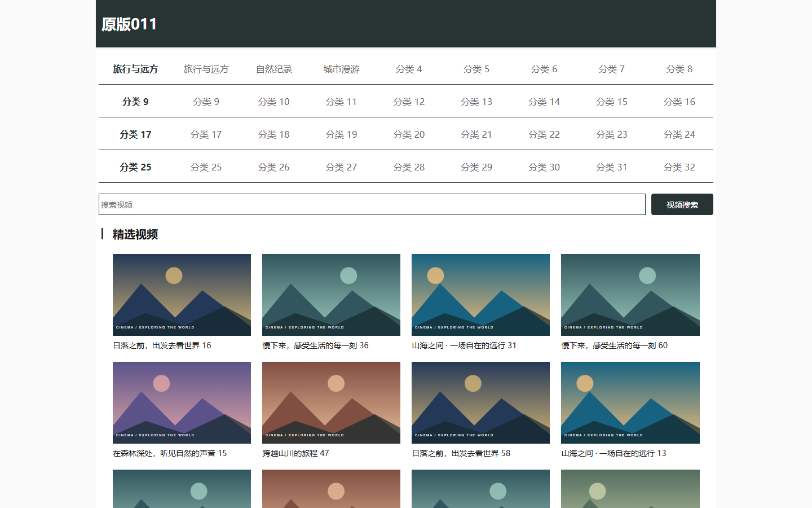The height and width of the screenshot is (508, 812).
Task: Click the bold 旅行与远方 row heading
Action: 135,69
